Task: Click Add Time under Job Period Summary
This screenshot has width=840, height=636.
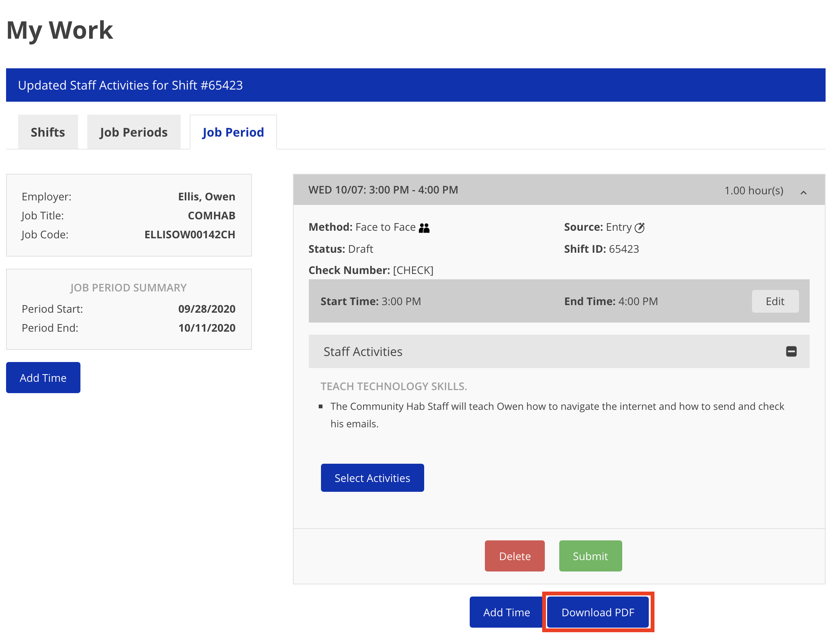Action: pos(43,378)
